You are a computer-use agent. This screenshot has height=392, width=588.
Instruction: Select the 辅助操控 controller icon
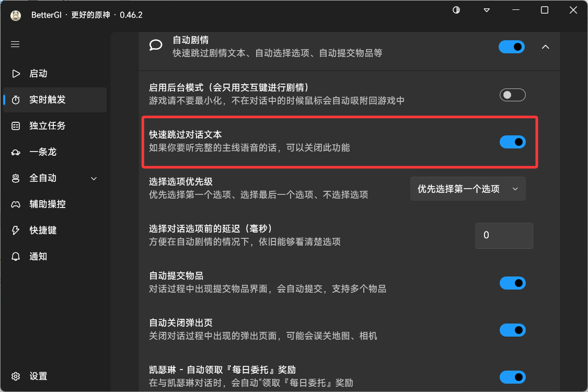[16, 204]
